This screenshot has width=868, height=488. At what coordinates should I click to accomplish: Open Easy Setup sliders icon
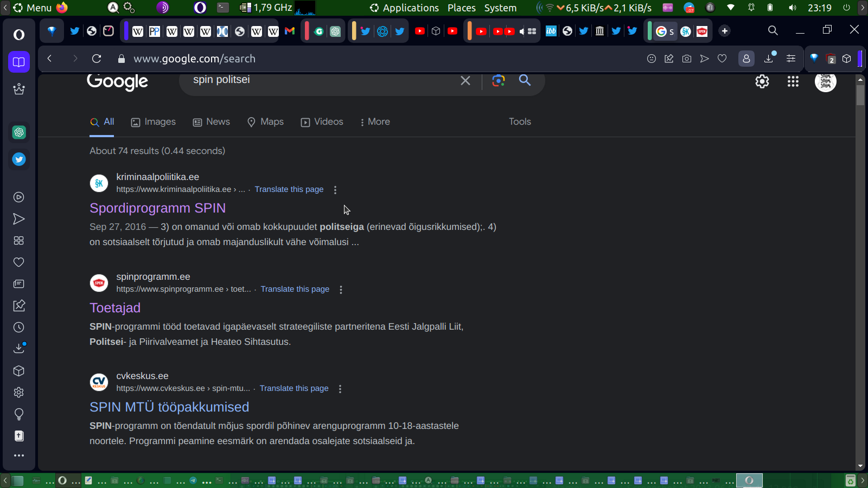click(x=791, y=59)
